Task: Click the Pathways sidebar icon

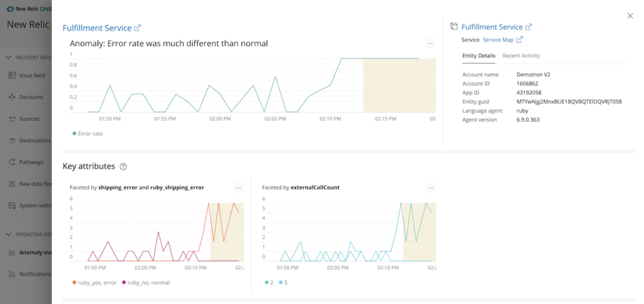Action: pyautogui.click(x=11, y=162)
